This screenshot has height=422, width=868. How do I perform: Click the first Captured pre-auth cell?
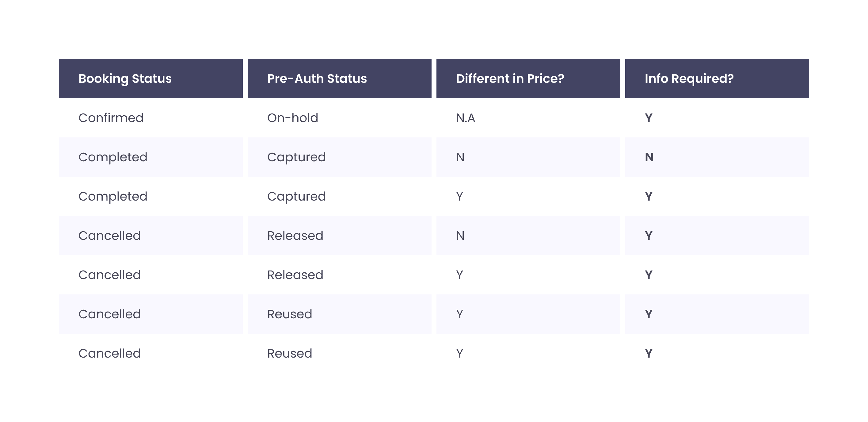296,157
